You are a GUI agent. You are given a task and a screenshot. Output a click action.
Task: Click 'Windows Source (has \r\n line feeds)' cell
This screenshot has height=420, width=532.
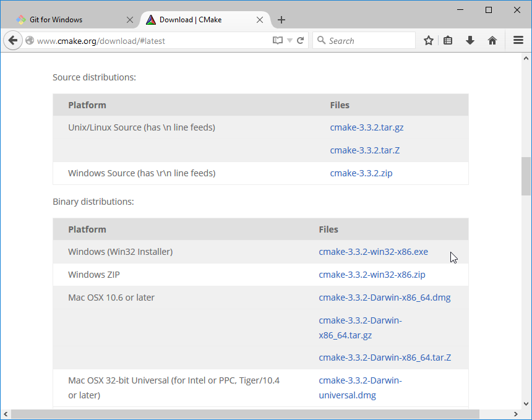click(142, 173)
